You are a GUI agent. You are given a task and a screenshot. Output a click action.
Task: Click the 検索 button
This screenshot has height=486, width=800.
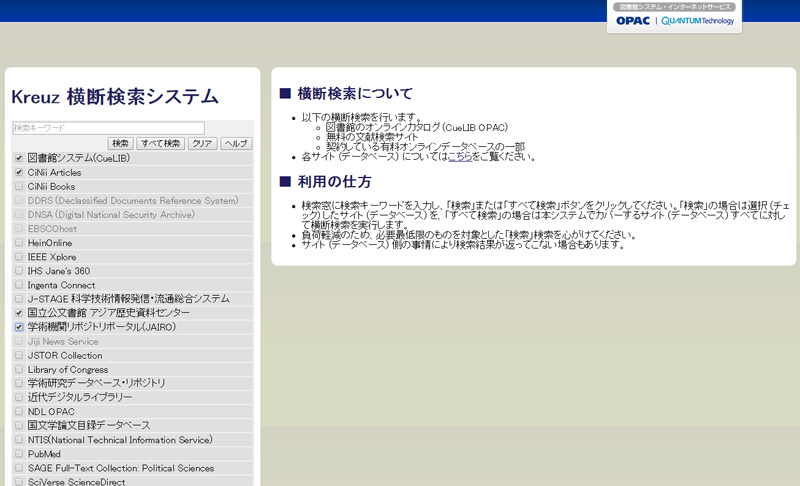click(x=120, y=144)
